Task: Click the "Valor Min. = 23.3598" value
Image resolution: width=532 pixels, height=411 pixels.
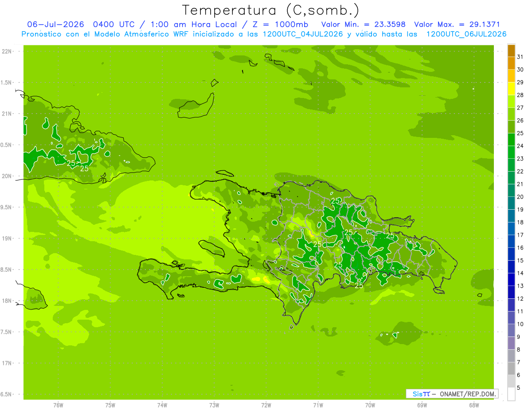Action: (363, 24)
